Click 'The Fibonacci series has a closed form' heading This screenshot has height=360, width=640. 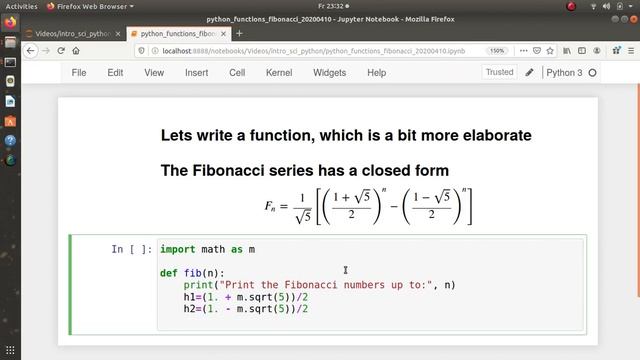click(x=304, y=171)
